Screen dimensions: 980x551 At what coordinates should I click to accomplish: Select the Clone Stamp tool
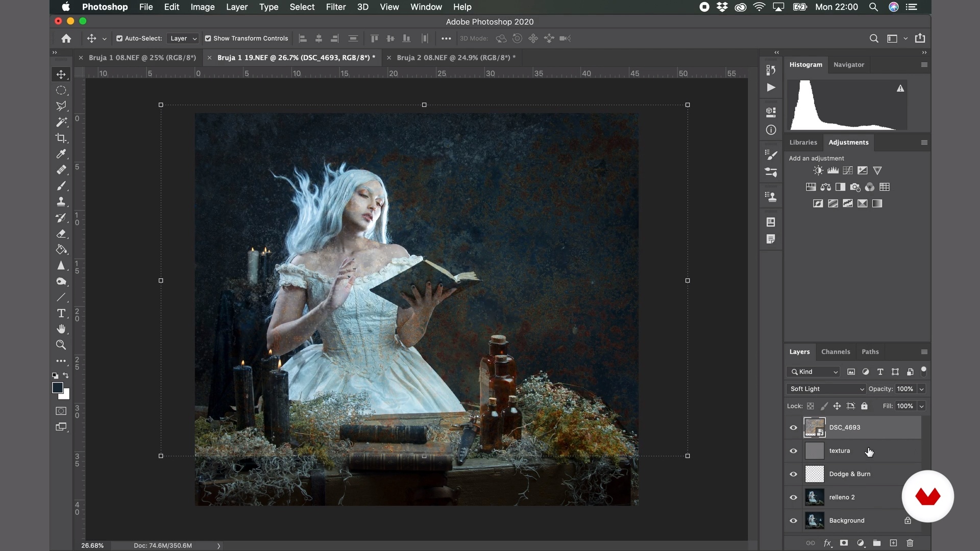[x=61, y=202]
